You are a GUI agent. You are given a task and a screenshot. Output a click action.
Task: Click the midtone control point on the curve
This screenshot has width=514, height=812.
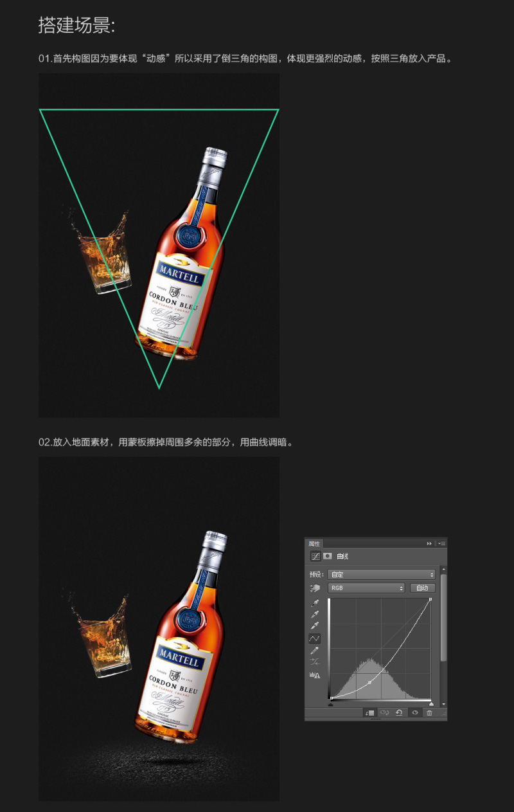point(369,682)
